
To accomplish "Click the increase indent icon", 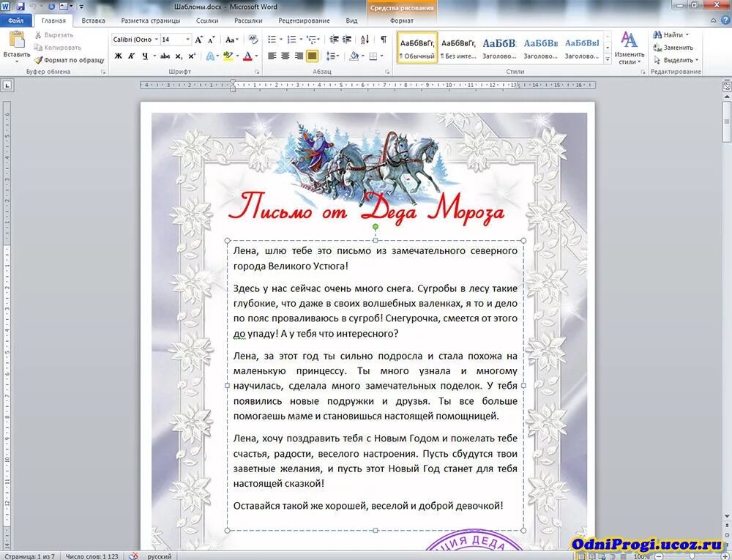I will (346, 40).
